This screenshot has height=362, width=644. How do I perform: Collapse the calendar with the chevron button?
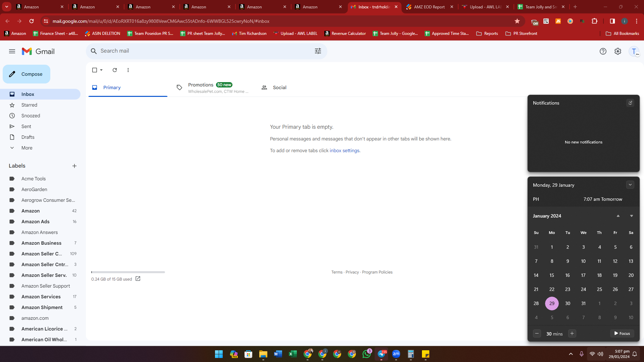[630, 185]
